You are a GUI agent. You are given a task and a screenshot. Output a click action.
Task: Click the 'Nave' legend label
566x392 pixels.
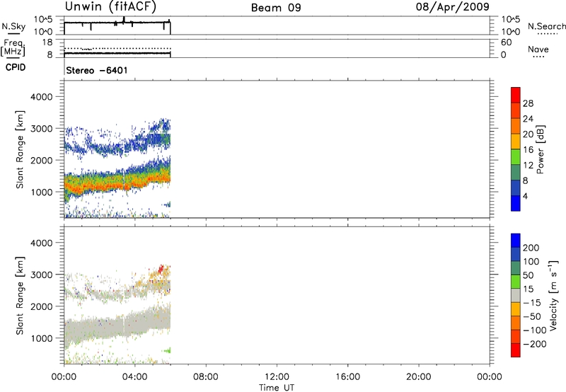click(538, 50)
